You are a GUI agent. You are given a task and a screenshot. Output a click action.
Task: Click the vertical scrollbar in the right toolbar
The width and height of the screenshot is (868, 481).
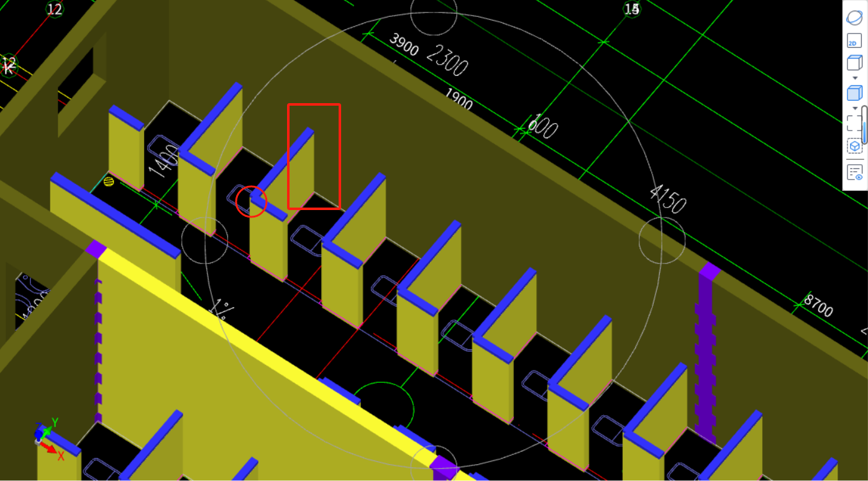click(864, 124)
